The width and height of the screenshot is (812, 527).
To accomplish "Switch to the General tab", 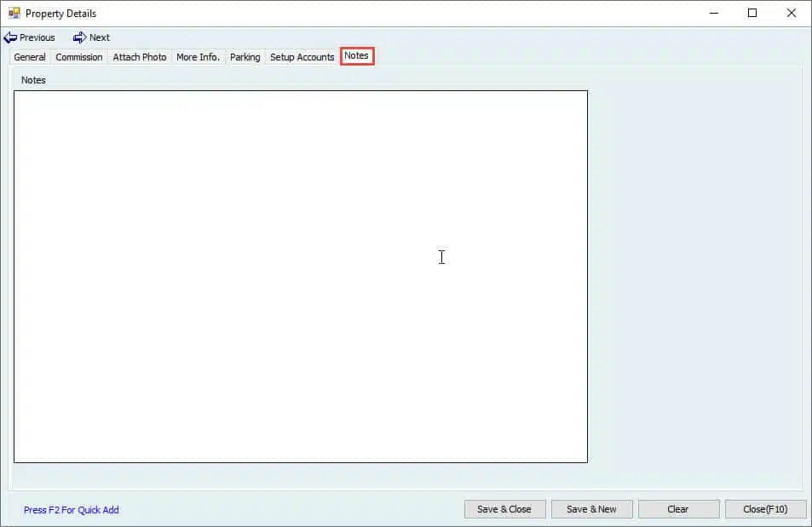I will pos(30,57).
